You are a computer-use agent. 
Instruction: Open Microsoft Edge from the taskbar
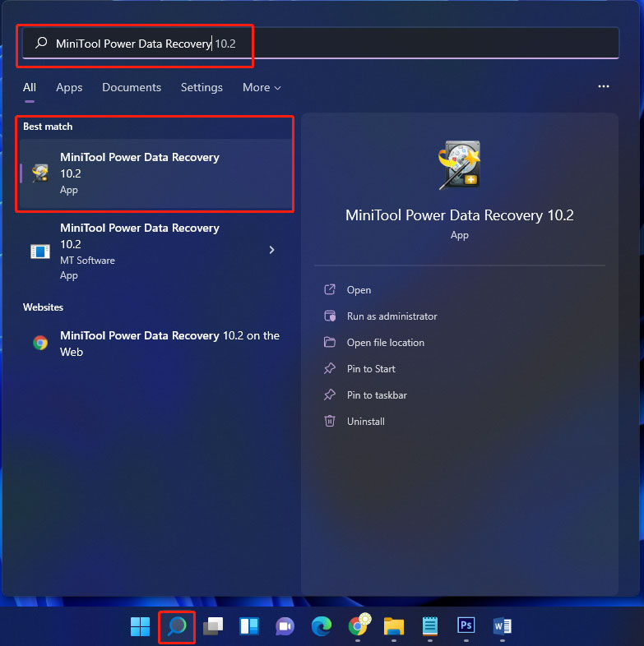click(321, 626)
